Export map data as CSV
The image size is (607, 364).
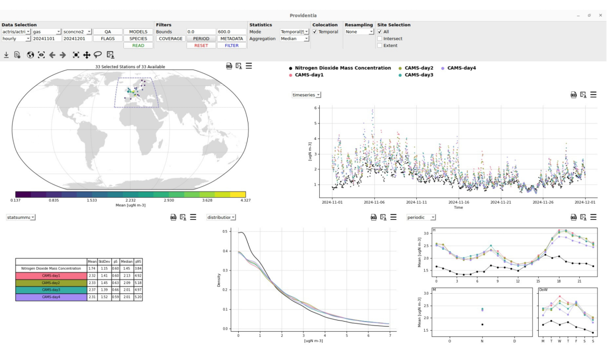(x=229, y=66)
